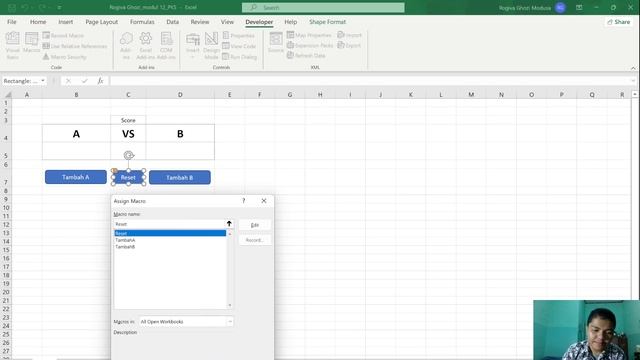Select the VS cell
This screenshot has width=640, height=360.
(128, 134)
